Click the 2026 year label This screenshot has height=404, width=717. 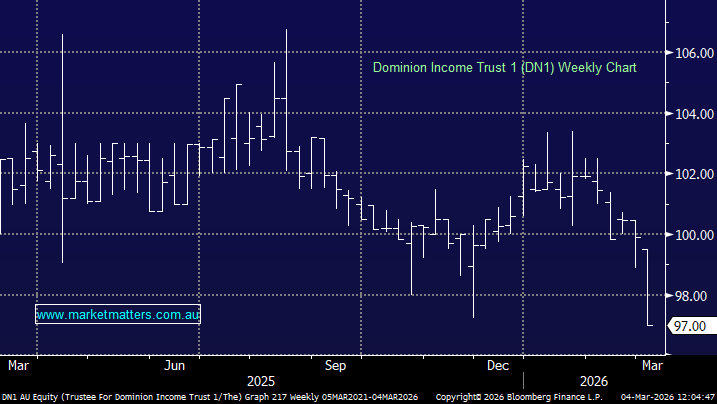(x=592, y=381)
